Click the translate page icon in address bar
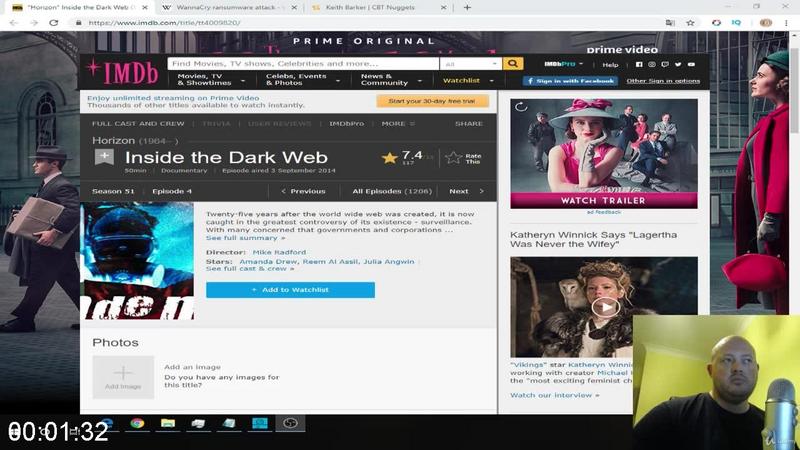Viewport: 800px width, 450px height. pyautogui.click(x=670, y=22)
